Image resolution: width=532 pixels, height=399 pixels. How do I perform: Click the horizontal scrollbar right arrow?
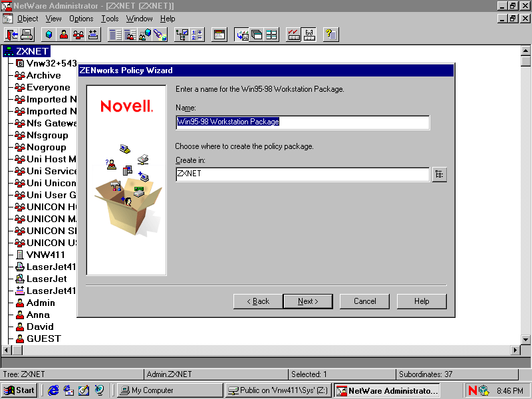click(x=515, y=350)
